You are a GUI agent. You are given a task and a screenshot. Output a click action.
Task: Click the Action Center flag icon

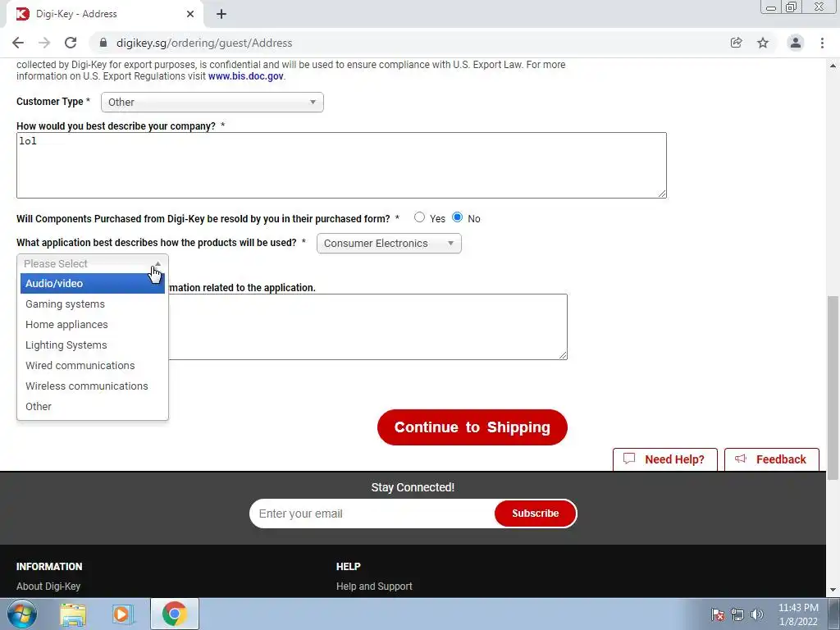point(718,614)
